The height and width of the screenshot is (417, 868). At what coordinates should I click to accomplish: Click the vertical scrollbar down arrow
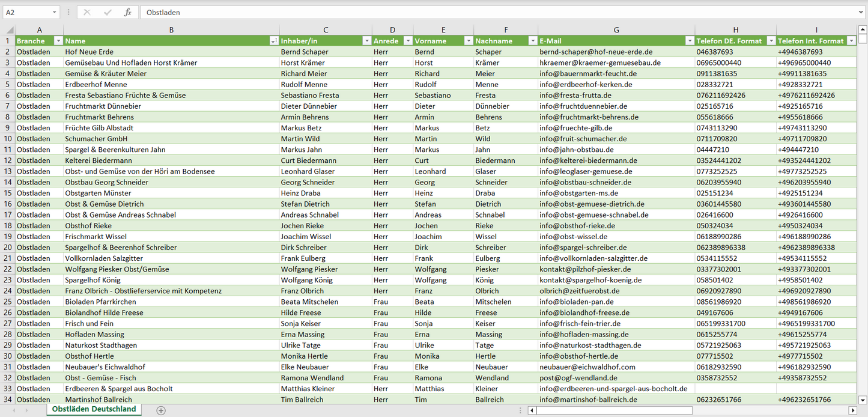[863, 400]
